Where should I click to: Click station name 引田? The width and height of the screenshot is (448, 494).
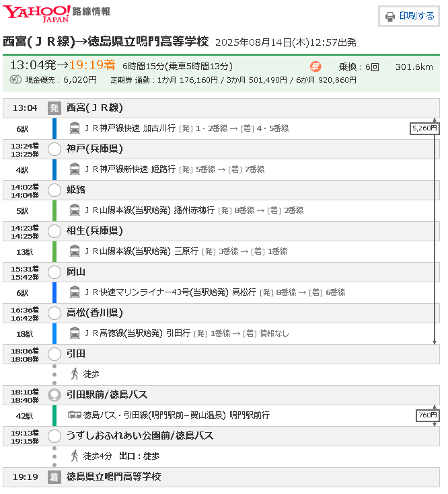tap(76, 354)
